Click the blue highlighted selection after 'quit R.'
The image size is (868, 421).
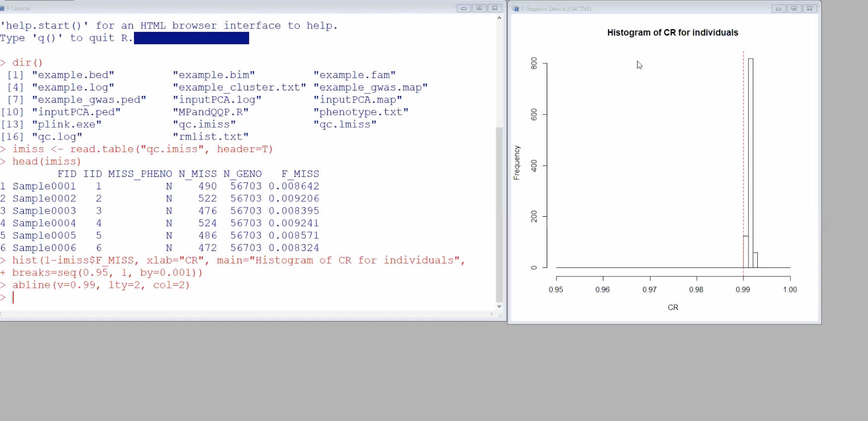191,38
